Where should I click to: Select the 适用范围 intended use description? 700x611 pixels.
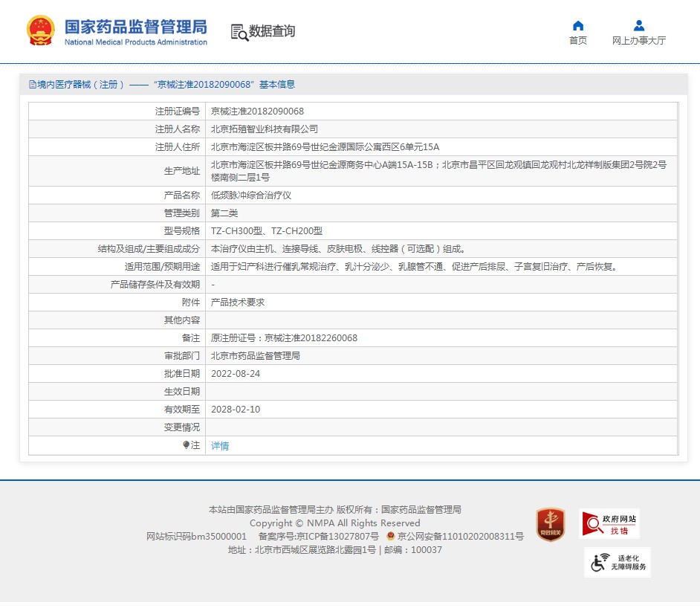[414, 267]
